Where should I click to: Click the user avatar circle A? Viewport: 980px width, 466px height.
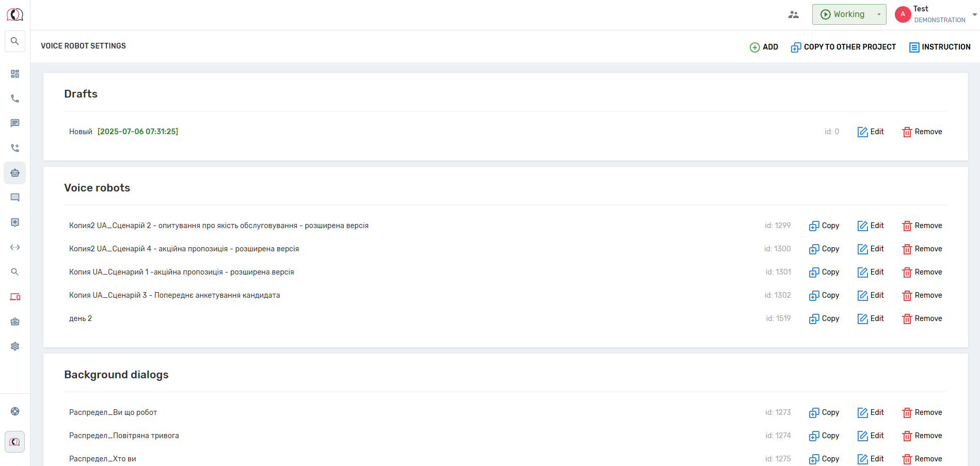click(x=903, y=14)
